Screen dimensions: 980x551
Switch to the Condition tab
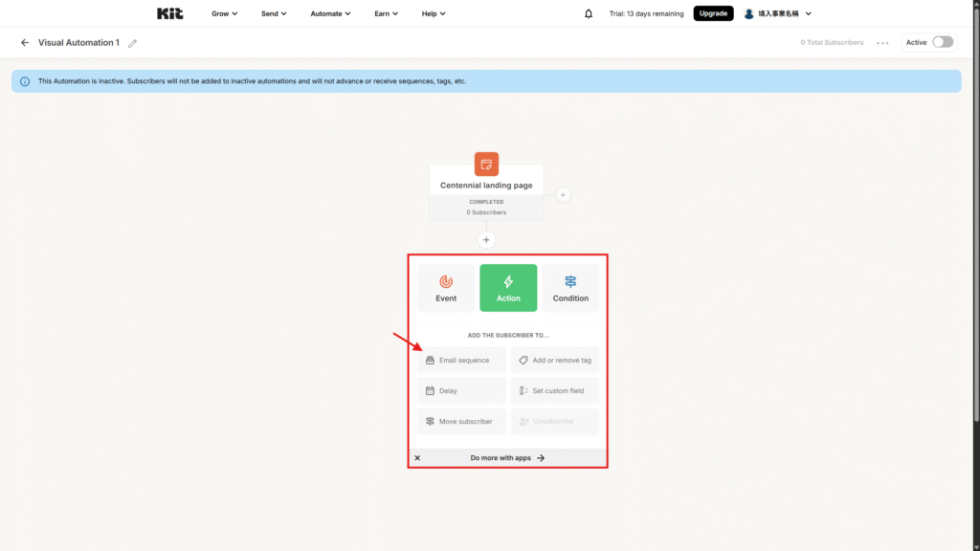570,288
